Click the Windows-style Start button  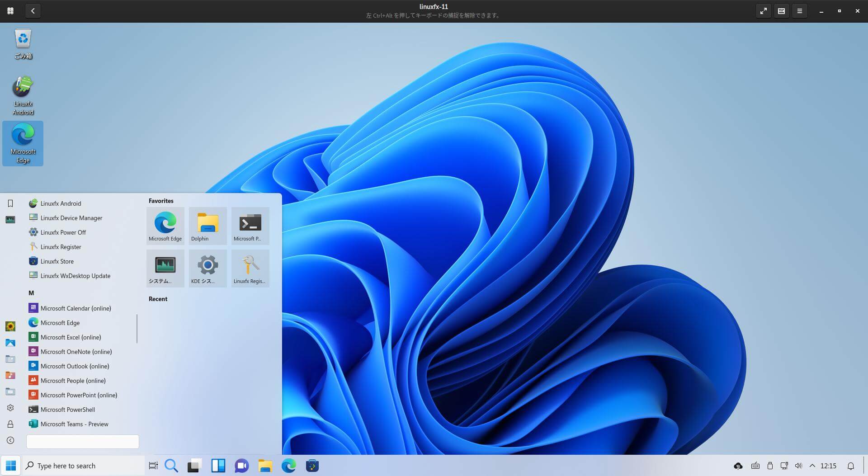[x=11, y=466]
